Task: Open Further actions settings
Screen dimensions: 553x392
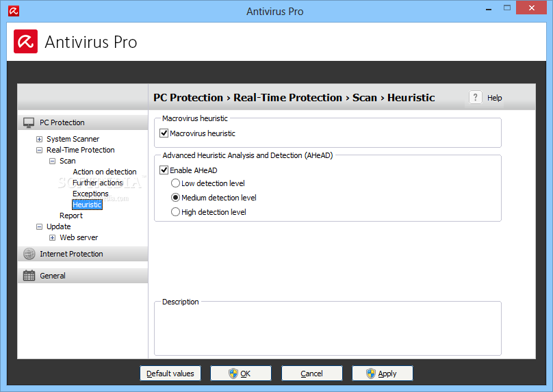Action: pyautogui.click(x=98, y=183)
